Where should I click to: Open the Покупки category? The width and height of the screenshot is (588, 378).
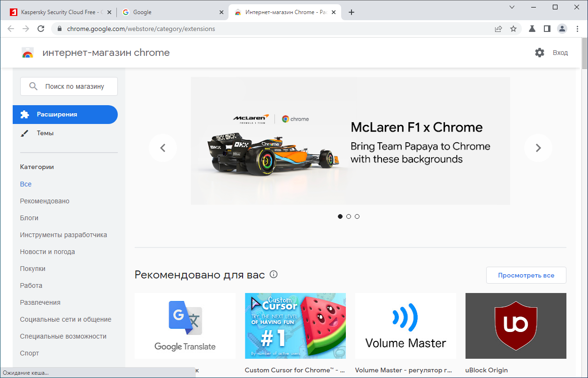click(x=33, y=269)
